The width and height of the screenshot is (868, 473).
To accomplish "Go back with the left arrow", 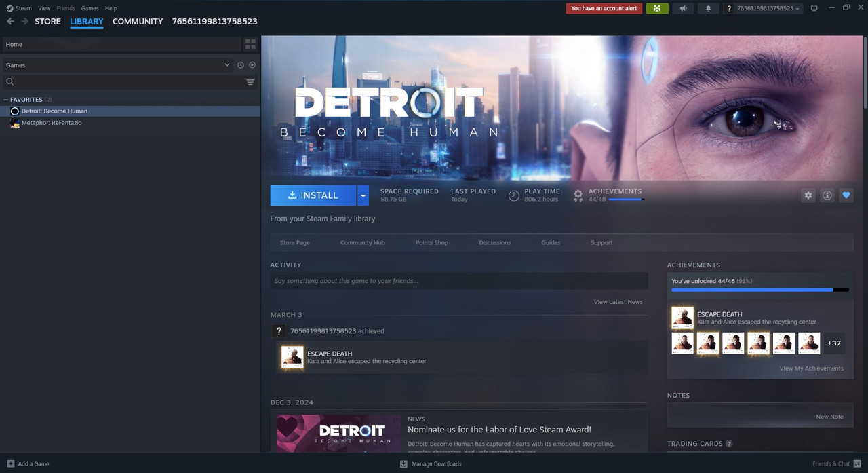I will [10, 22].
